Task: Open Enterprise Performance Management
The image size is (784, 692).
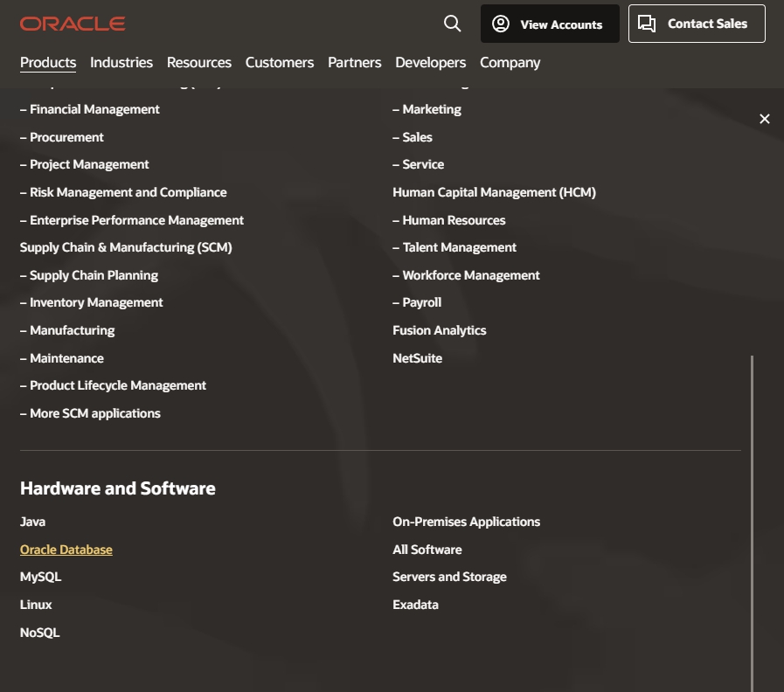Action: click(x=132, y=220)
